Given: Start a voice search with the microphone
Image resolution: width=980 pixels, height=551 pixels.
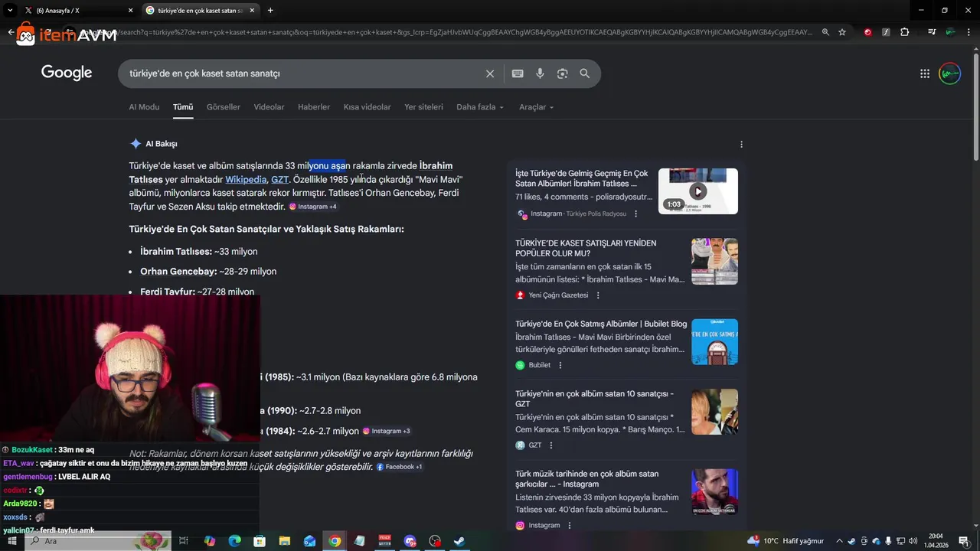Looking at the screenshot, I should point(540,73).
